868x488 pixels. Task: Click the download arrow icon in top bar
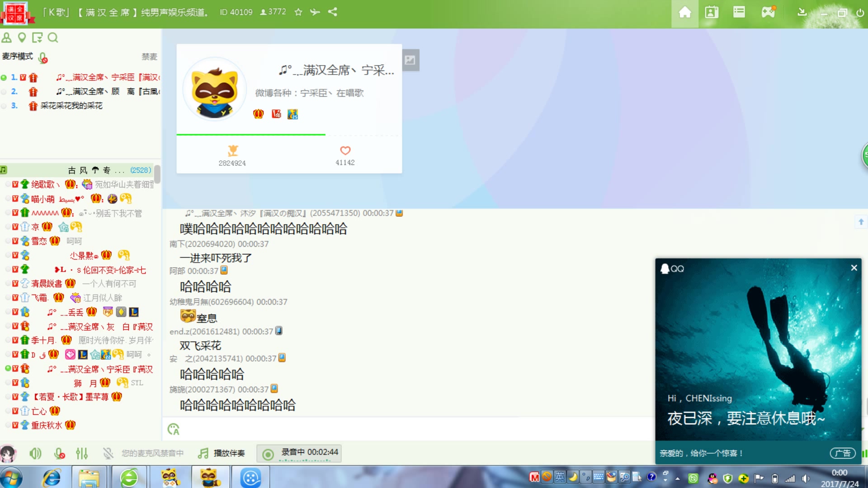(802, 12)
